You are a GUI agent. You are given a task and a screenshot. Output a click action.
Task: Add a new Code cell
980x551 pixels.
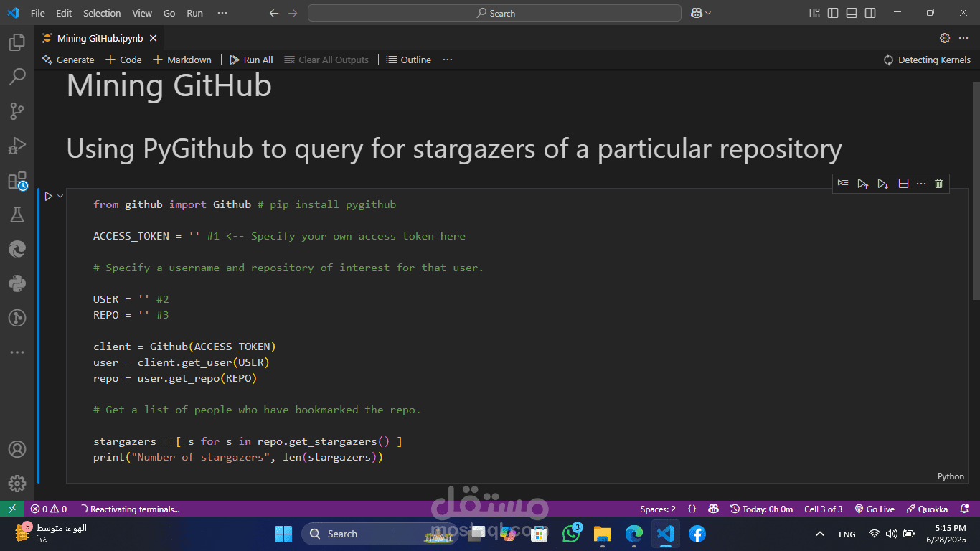(x=123, y=60)
